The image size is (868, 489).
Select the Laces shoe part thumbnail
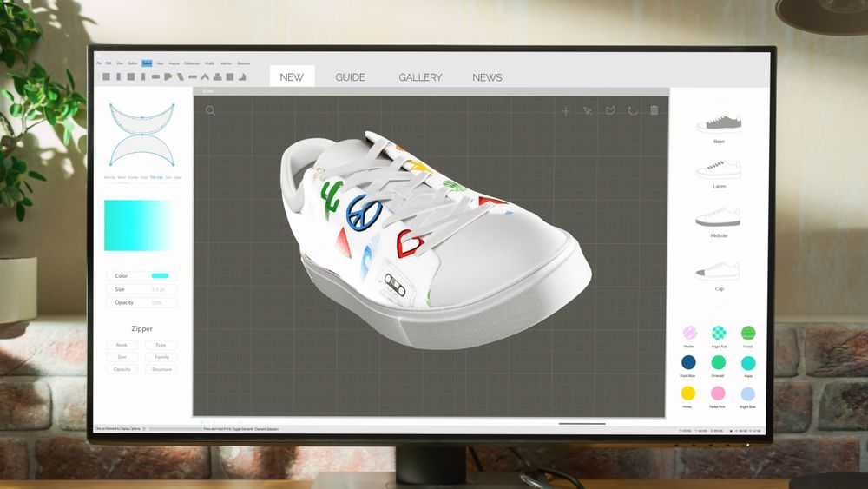point(719,169)
